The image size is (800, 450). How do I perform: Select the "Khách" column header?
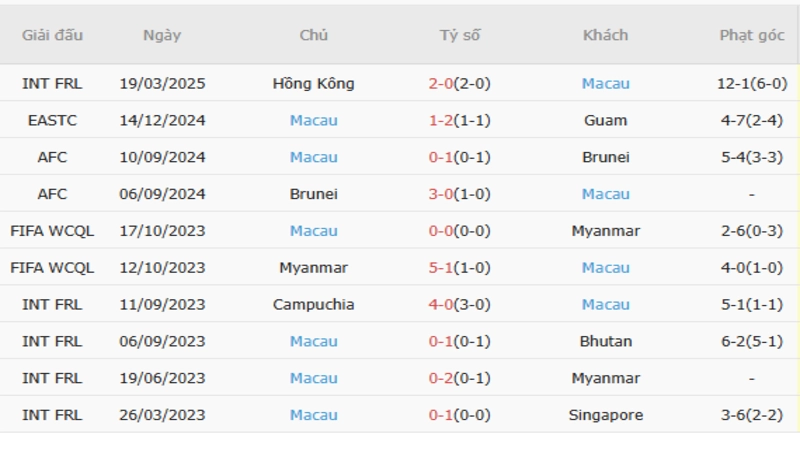click(x=605, y=35)
